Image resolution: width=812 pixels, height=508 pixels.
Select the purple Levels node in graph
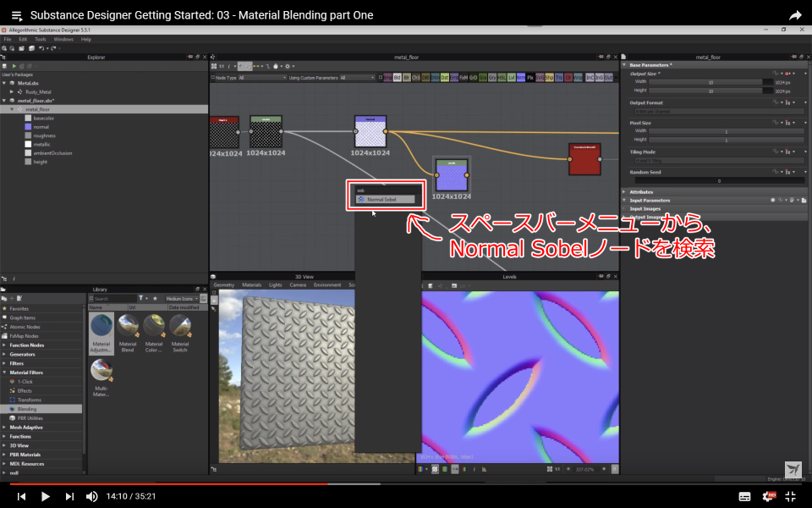(452, 175)
